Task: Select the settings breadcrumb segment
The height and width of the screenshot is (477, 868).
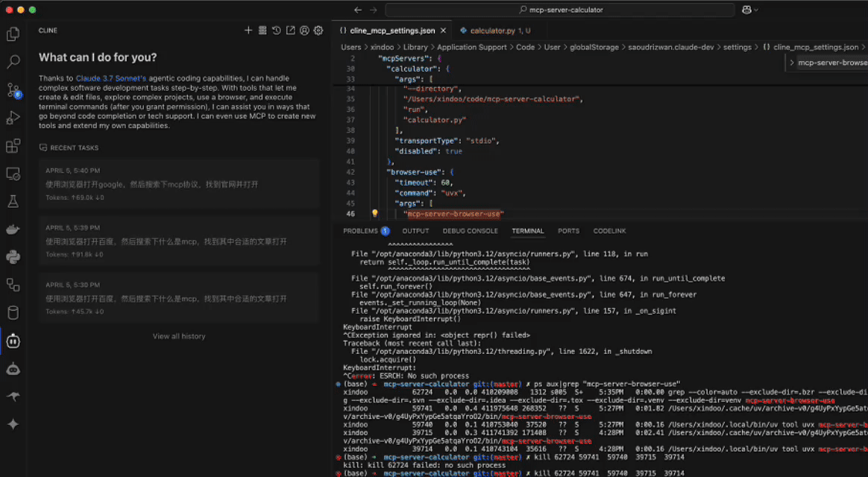Action: pos(737,48)
